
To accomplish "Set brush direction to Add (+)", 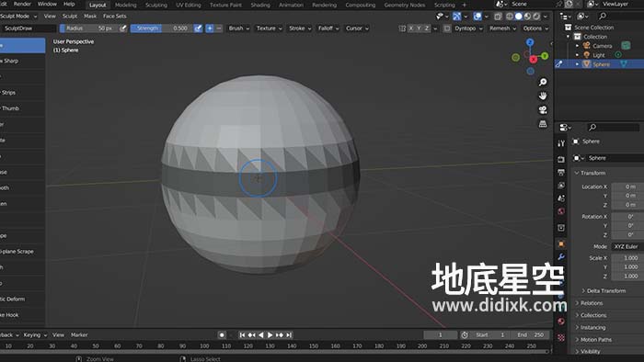I will pos(210,28).
